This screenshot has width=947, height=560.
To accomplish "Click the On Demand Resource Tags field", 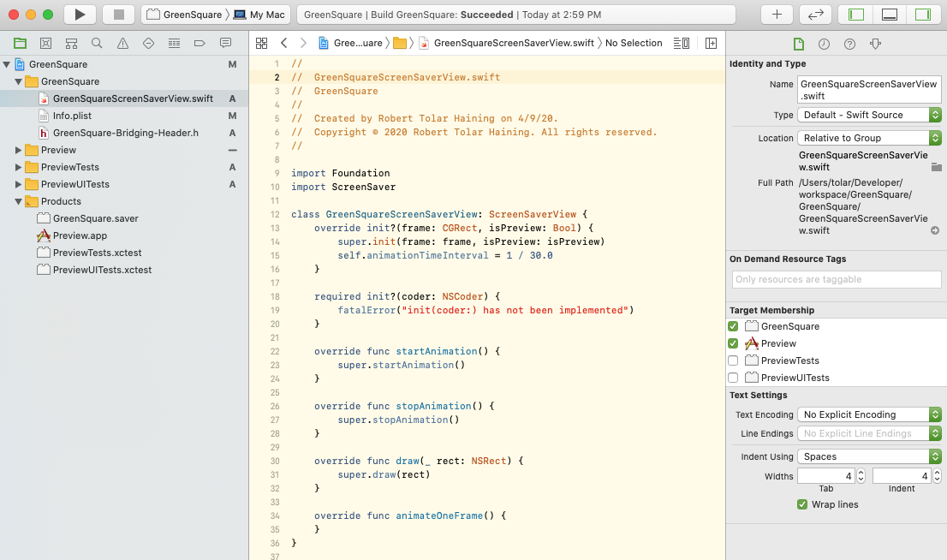I will coord(837,279).
